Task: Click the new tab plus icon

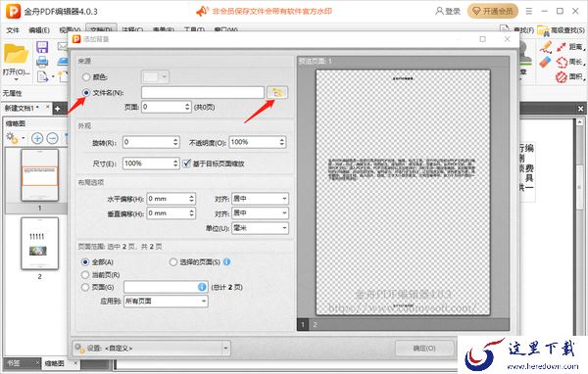Action: click(x=58, y=109)
